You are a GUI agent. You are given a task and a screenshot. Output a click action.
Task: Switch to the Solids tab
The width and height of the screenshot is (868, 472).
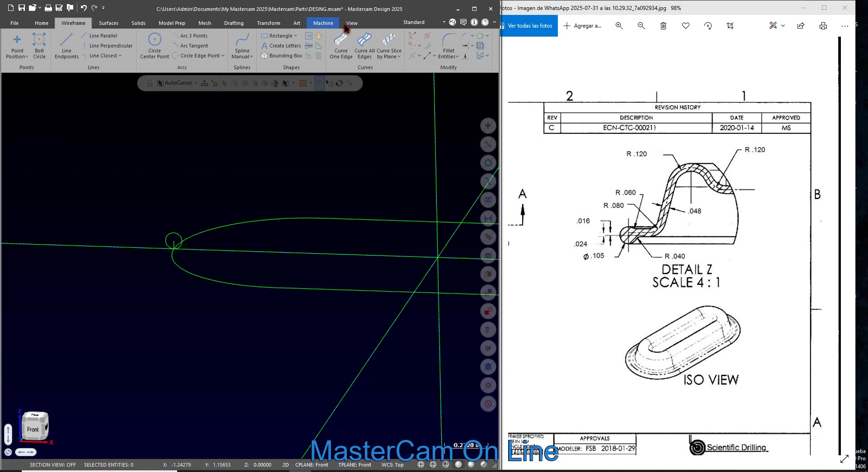tap(138, 23)
